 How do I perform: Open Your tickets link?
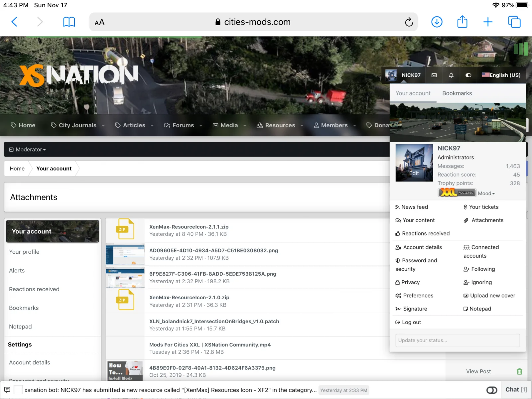[481, 207]
